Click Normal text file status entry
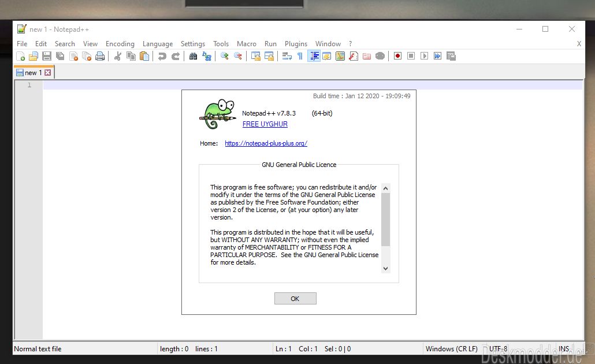 pos(38,348)
